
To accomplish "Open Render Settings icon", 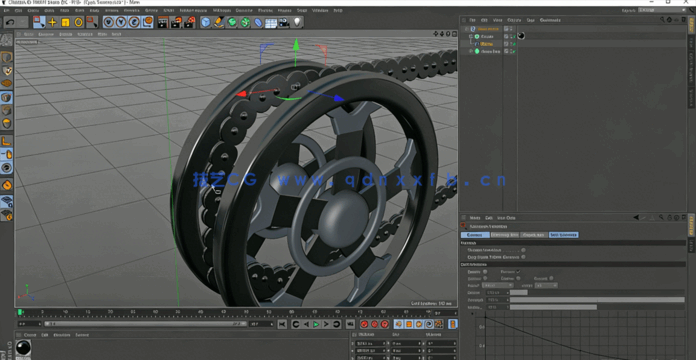I will tap(190, 22).
